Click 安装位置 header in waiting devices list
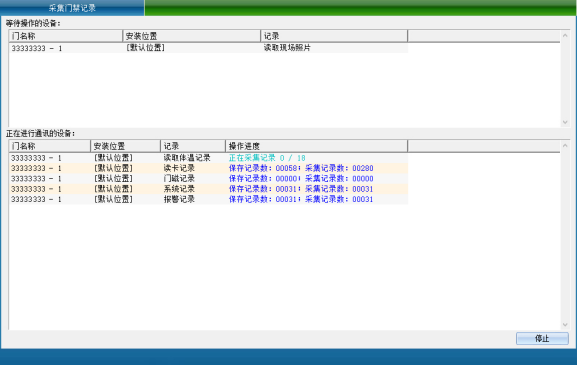The width and height of the screenshot is (578, 365). click(x=191, y=36)
